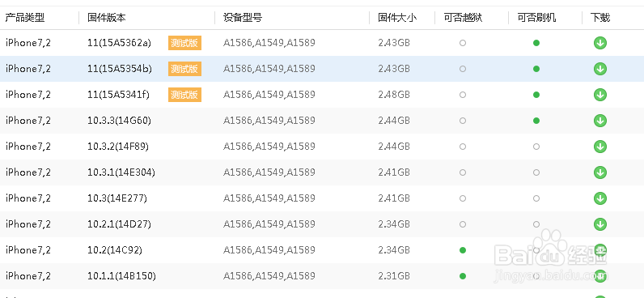Download firmware 10.3(14E277)
Image resolution: width=644 pixels, height=298 pixels.
[600, 198]
